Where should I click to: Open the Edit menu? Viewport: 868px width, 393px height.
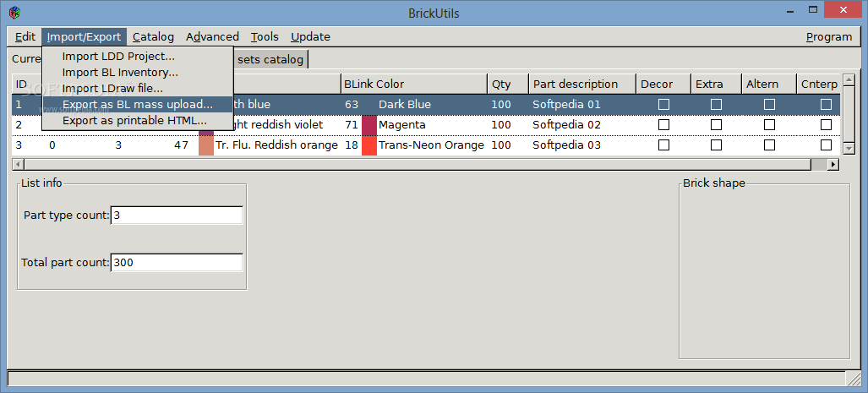point(25,37)
